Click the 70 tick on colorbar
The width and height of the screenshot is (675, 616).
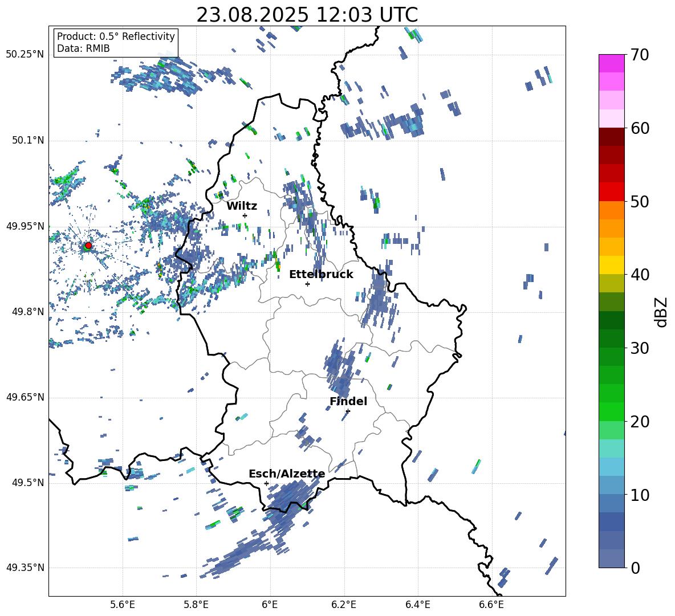pyautogui.click(x=640, y=55)
